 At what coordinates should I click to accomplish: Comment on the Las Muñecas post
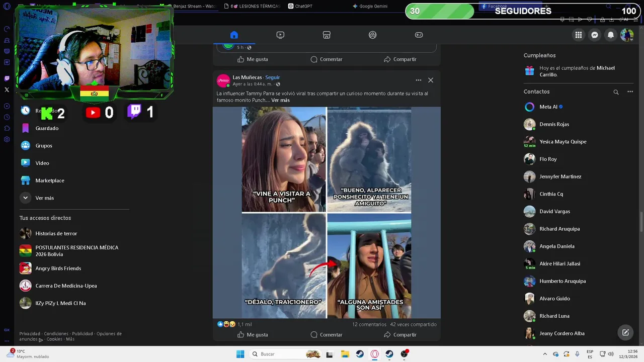pyautogui.click(x=327, y=334)
